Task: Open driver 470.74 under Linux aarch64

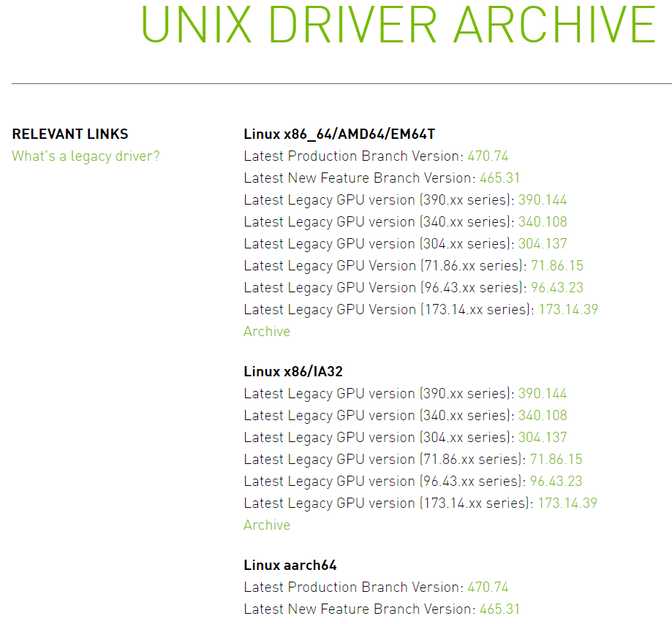Action: pos(488,587)
